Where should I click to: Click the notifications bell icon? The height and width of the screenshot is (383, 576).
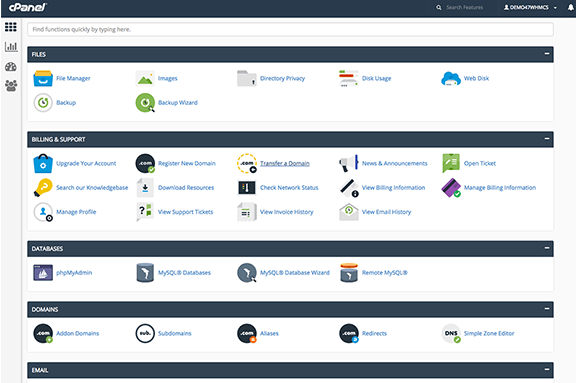(570, 8)
